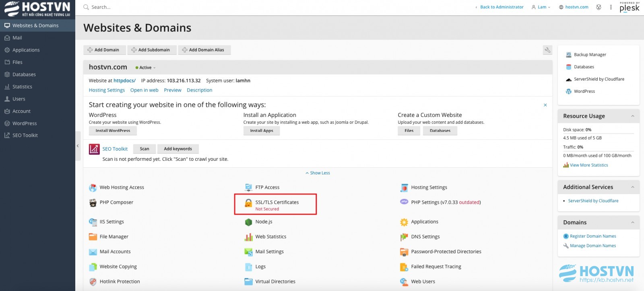Open Website Copying icon

93,267
